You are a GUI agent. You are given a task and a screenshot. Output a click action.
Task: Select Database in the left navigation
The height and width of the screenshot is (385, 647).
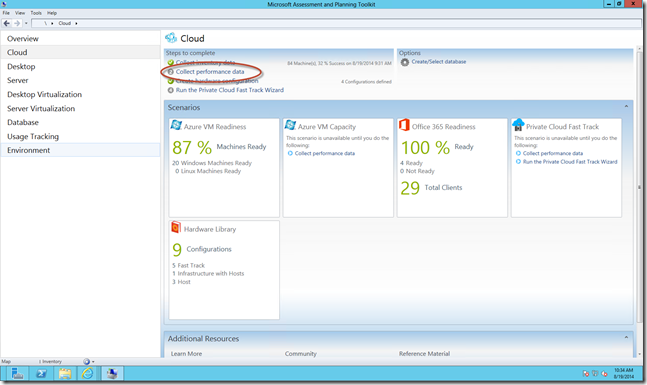pos(80,123)
